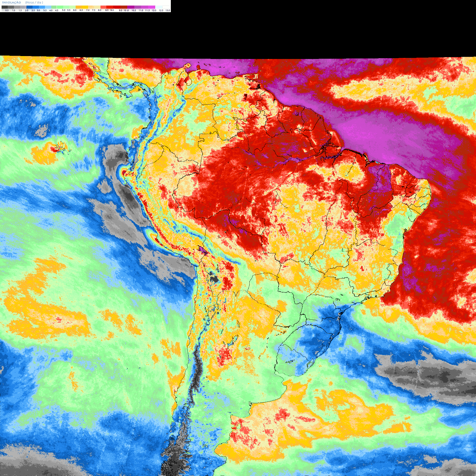Screen dimensions: 476x476
Task: Click the 11.5 legend value label
Action: (x=147, y=10)
